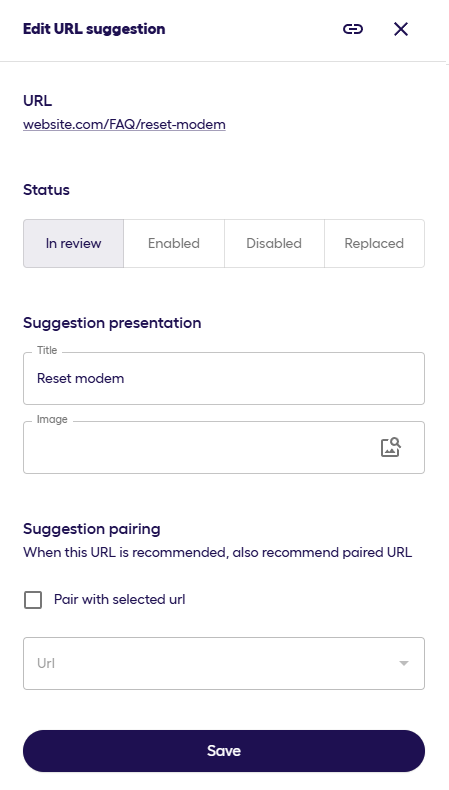Expand the Url dropdown arrow
The image size is (449, 790).
coord(404,664)
